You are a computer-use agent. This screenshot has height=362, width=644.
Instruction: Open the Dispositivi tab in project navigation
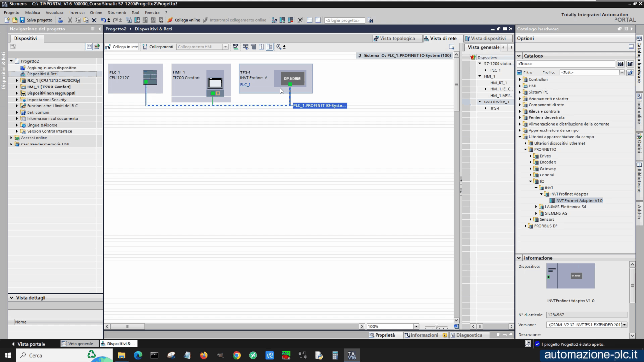click(x=26, y=38)
